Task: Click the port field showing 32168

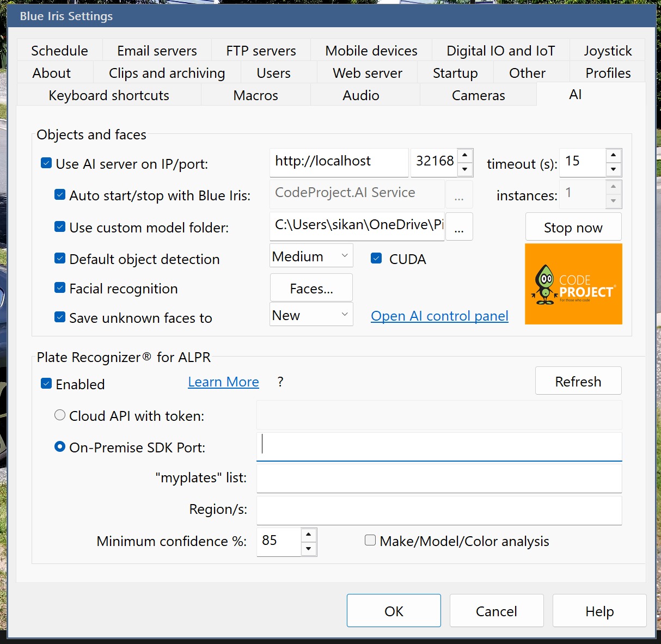Action: (434, 162)
